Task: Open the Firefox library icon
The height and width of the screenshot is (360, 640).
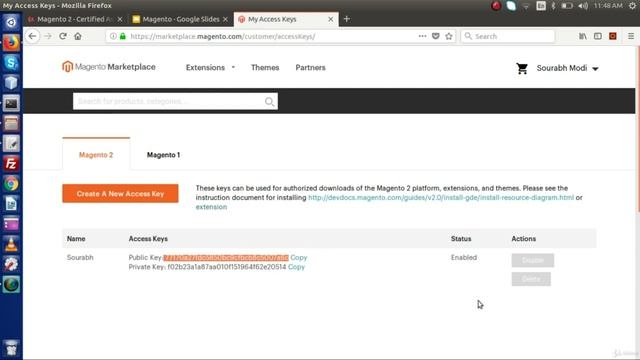Action: 583,36
